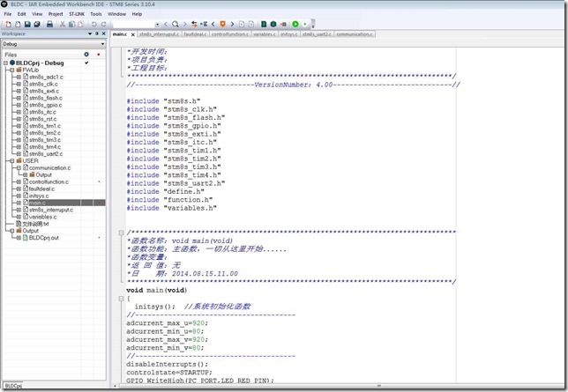Click the Make build icon

(273, 25)
